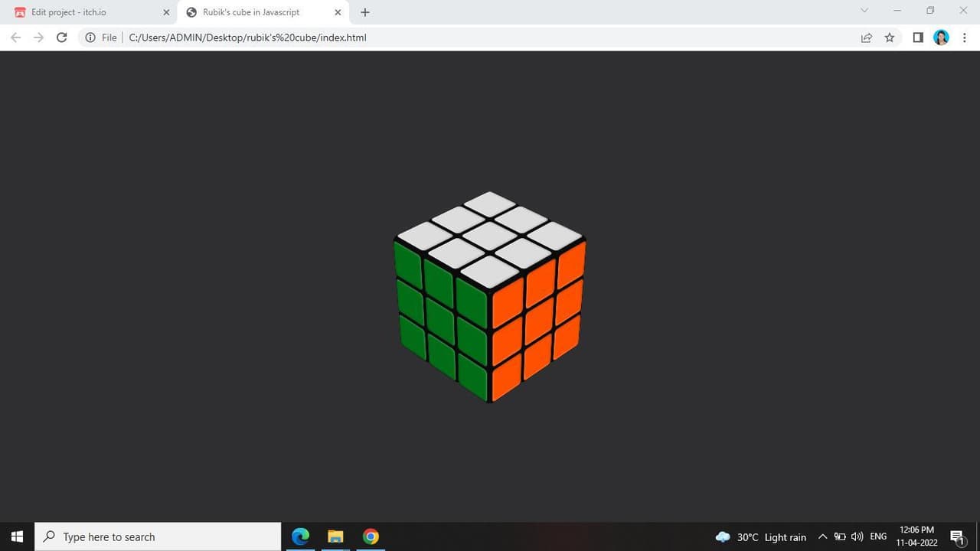980x551 pixels.
Task: Expand the tab search chevron
Action: [864, 11]
